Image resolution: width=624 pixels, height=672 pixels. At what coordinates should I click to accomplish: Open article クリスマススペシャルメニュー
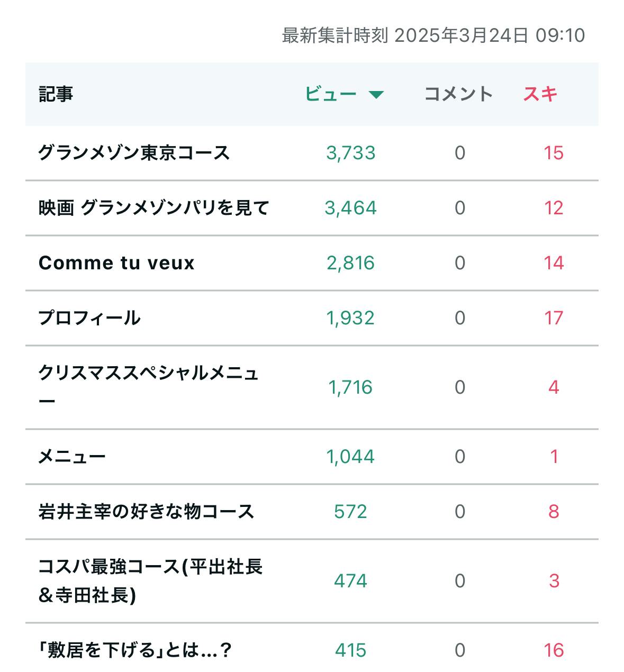[x=148, y=387]
